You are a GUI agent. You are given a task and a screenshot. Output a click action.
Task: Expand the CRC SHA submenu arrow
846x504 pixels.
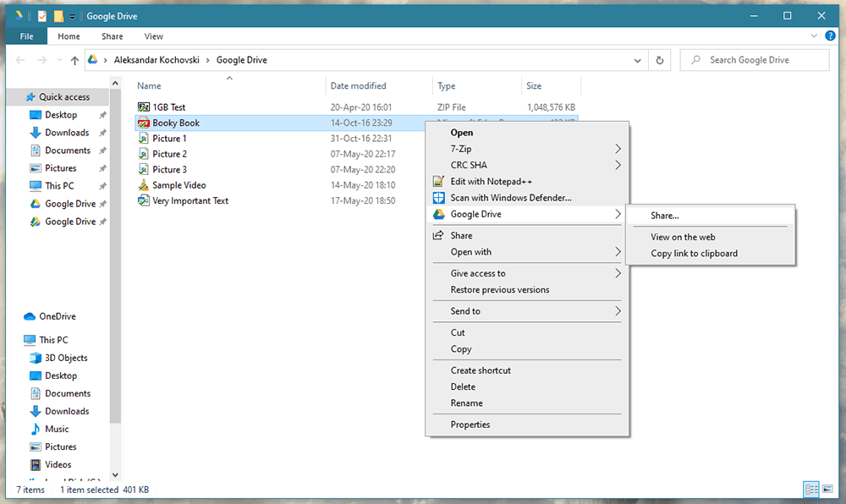coord(618,165)
